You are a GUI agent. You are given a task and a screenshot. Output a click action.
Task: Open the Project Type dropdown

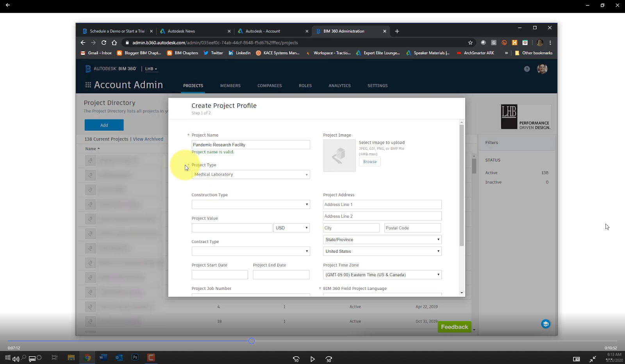point(251,174)
